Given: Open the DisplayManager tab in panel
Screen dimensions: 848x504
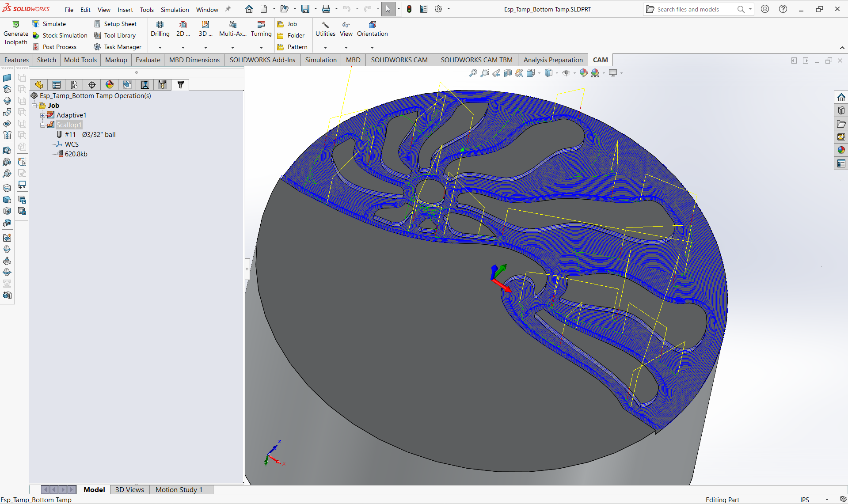Looking at the screenshot, I should pos(110,85).
